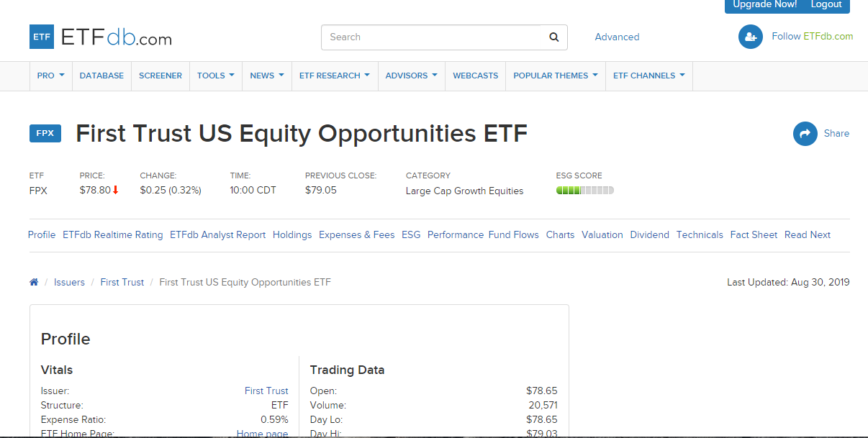The height and width of the screenshot is (438, 868).
Task: Click the red price down arrow
Action: click(115, 191)
